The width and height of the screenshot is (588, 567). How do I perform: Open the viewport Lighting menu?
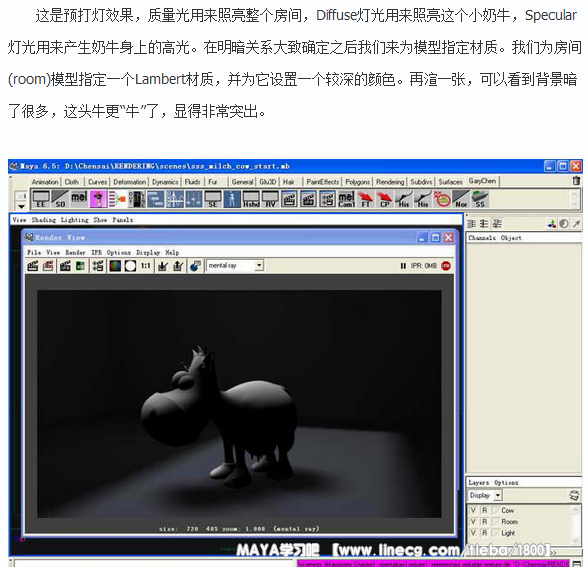[x=75, y=220]
